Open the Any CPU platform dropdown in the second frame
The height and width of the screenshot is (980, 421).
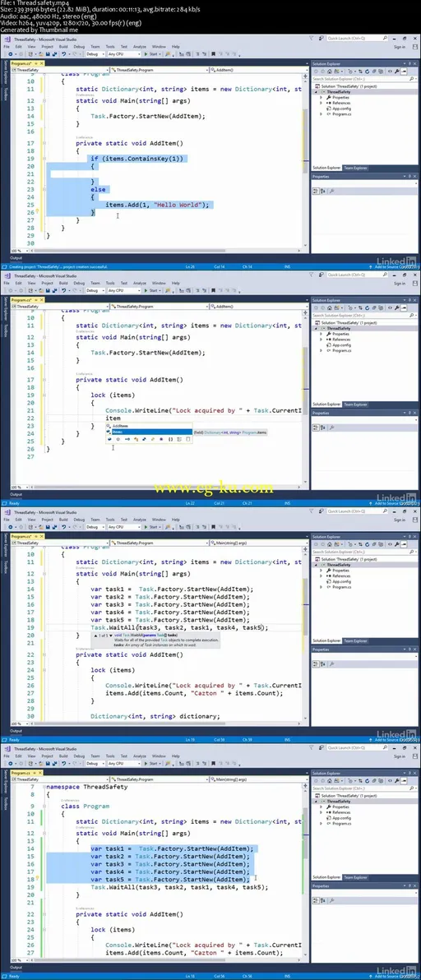[x=123, y=290]
